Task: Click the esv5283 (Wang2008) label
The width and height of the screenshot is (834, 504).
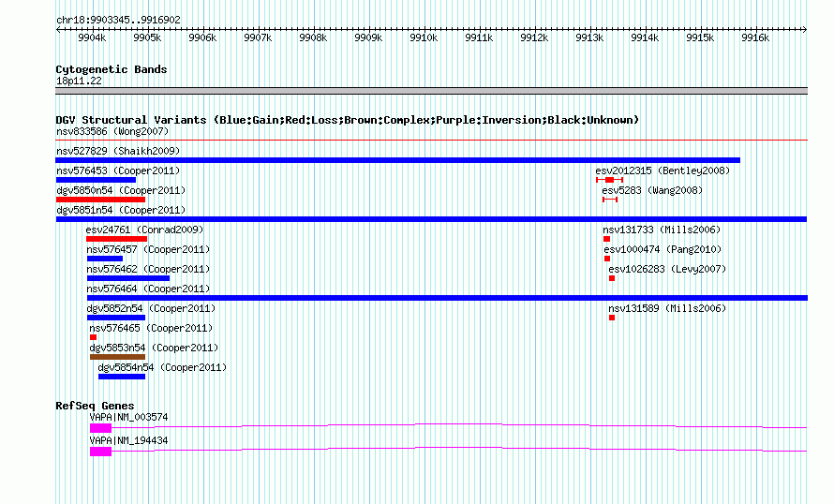Action: [x=652, y=190]
